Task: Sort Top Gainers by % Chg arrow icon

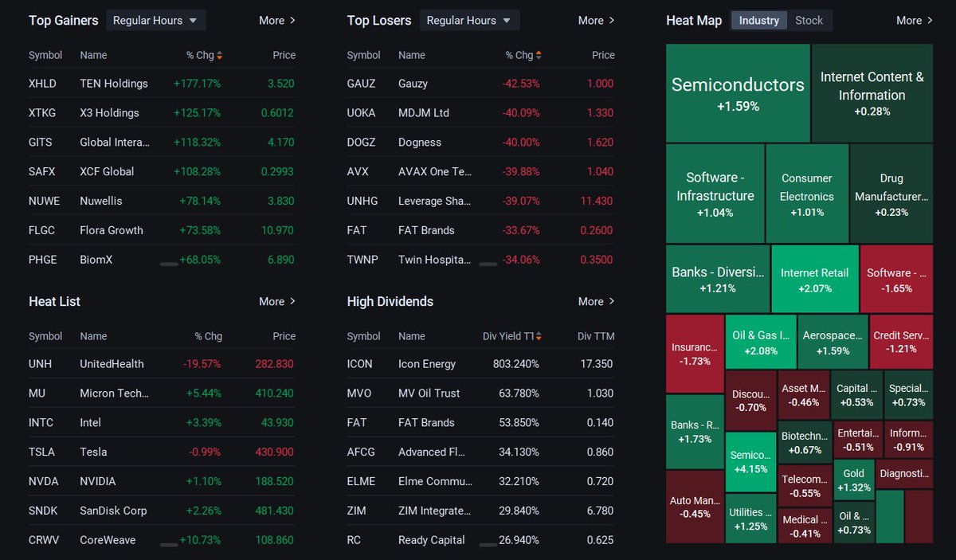Action: click(219, 56)
